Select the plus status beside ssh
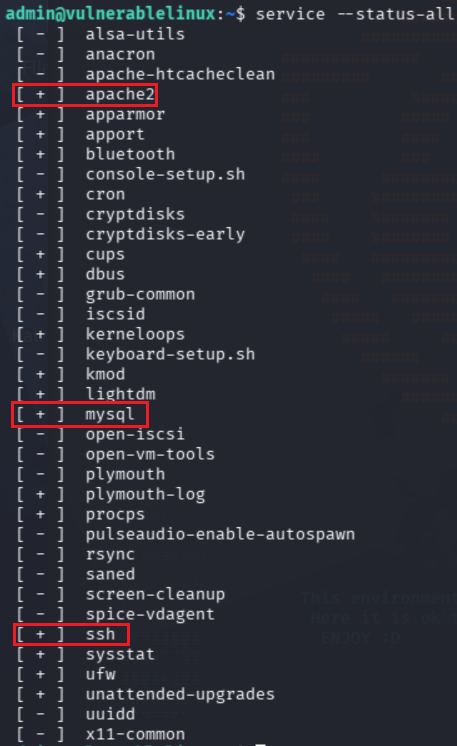Image resolution: width=457 pixels, height=746 pixels. click(40, 634)
